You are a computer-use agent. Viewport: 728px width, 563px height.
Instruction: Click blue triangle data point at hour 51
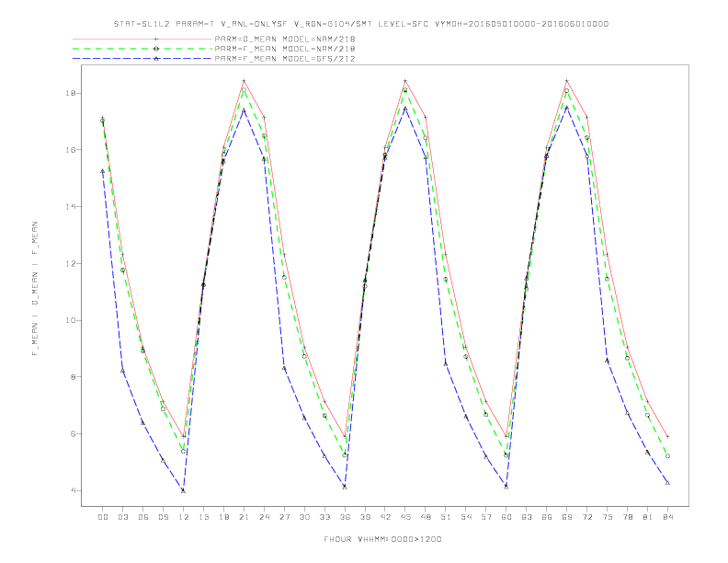point(446,363)
